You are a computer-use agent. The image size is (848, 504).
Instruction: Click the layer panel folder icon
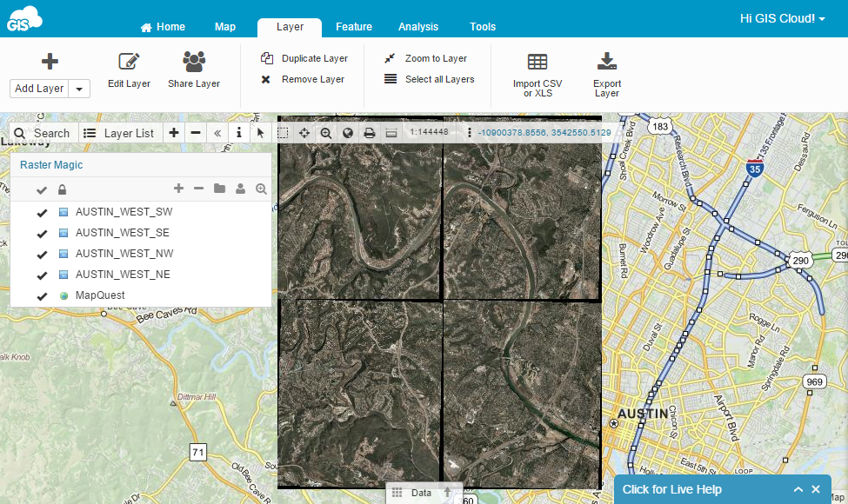219,189
